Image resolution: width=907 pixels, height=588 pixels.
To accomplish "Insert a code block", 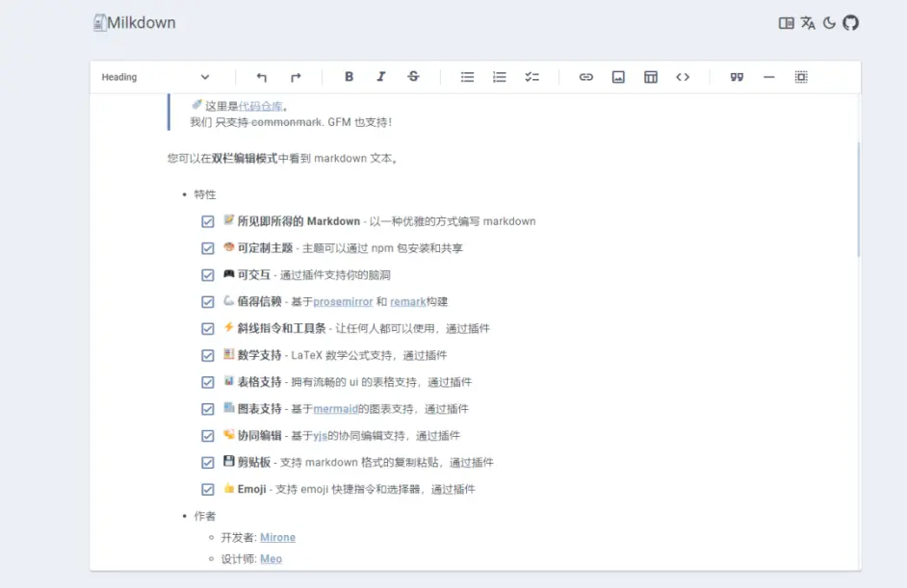I will pos(683,77).
